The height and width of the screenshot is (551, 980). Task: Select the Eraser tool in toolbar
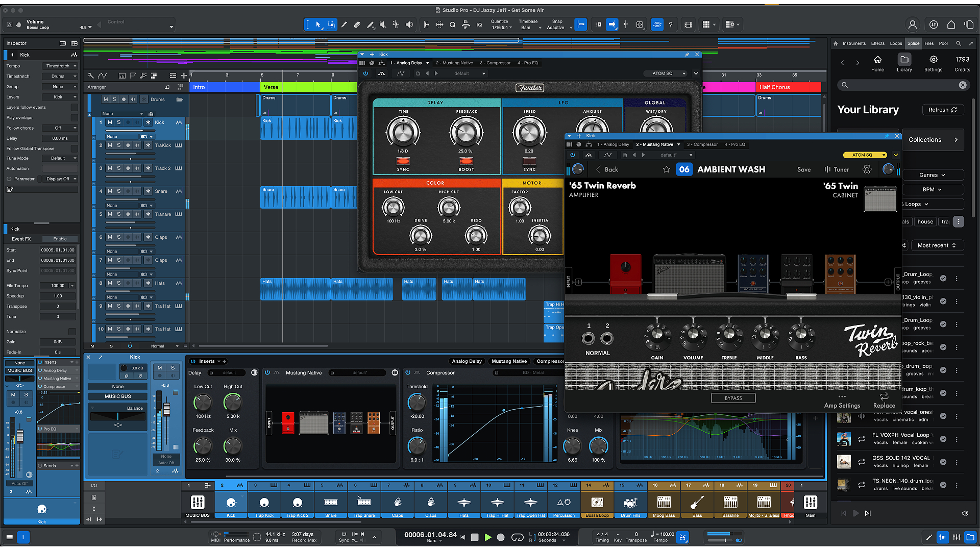click(x=357, y=24)
